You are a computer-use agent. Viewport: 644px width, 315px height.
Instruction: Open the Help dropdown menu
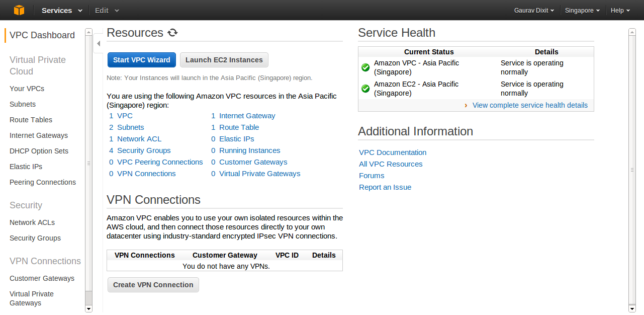pos(620,10)
